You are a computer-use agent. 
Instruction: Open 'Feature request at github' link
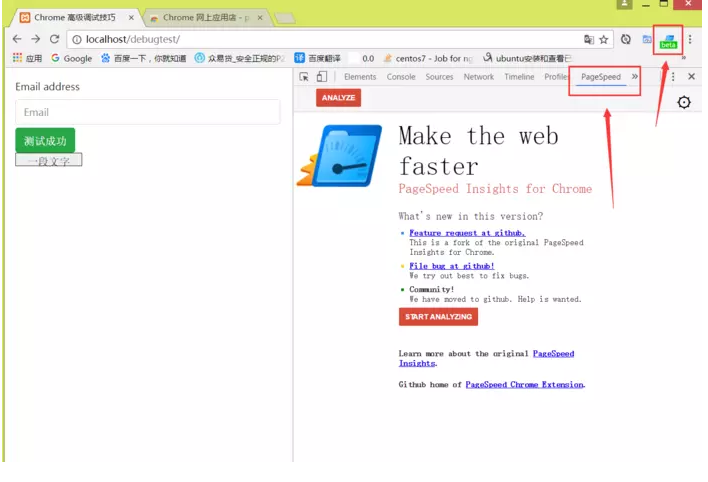click(467, 233)
